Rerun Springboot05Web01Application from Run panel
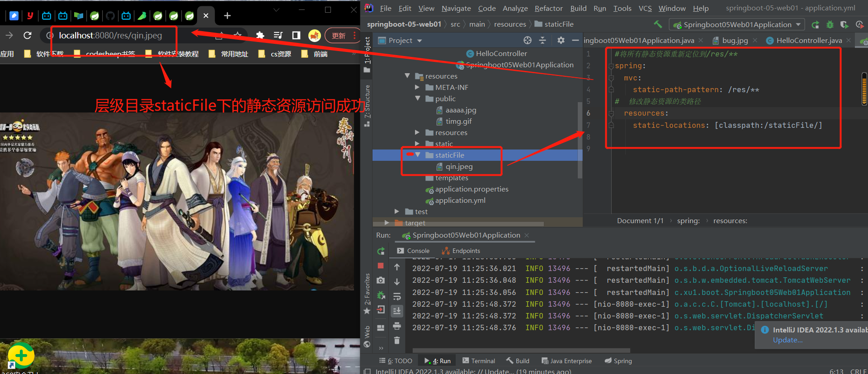868x374 pixels. click(x=381, y=251)
